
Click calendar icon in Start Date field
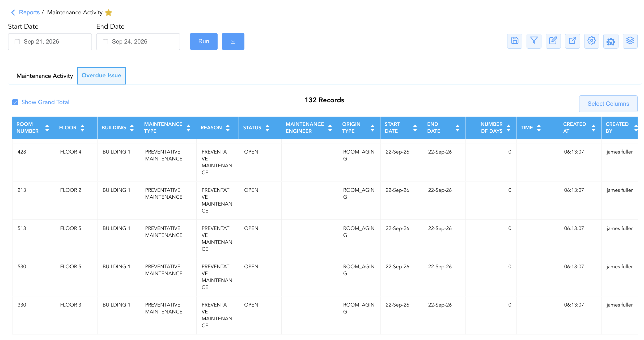(17, 42)
